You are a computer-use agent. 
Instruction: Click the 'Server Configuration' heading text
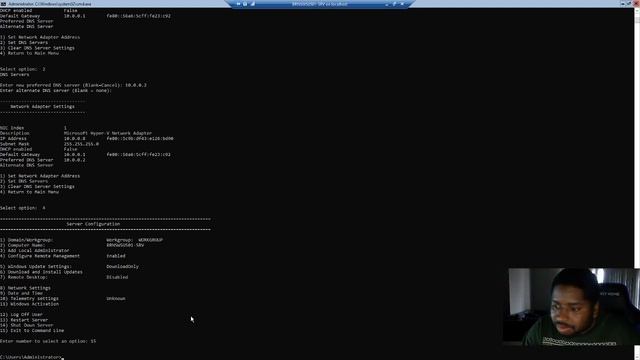93,224
